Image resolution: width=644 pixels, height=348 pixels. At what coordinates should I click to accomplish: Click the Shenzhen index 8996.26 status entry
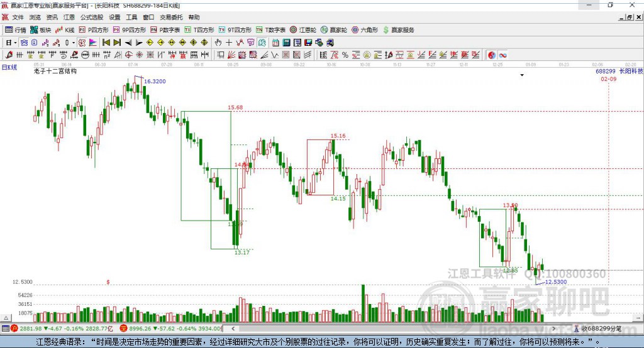[x=171, y=329]
